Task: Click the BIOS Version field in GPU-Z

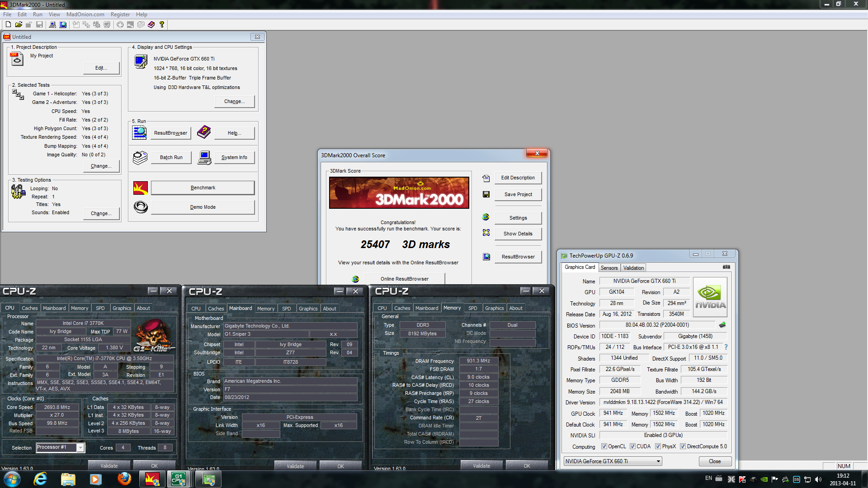Action: [657, 325]
